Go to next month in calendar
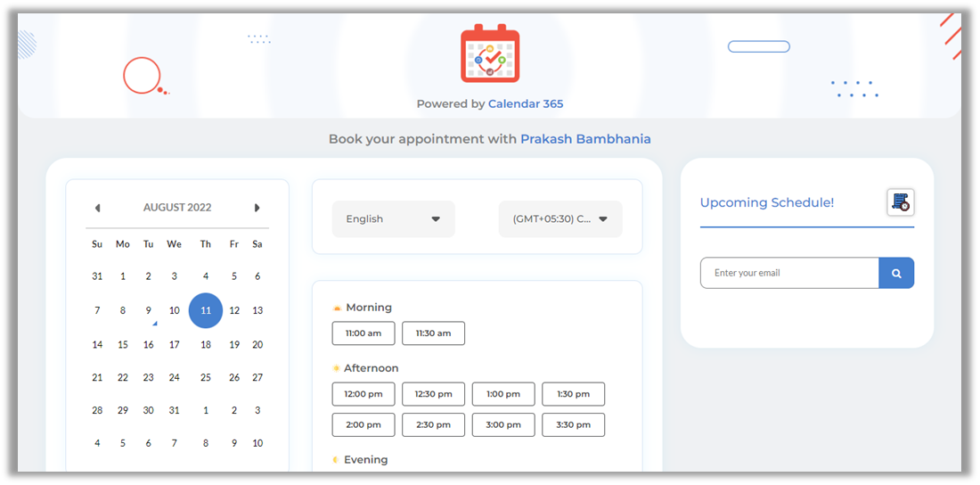Image resolution: width=980 pixels, height=485 pixels. click(257, 208)
